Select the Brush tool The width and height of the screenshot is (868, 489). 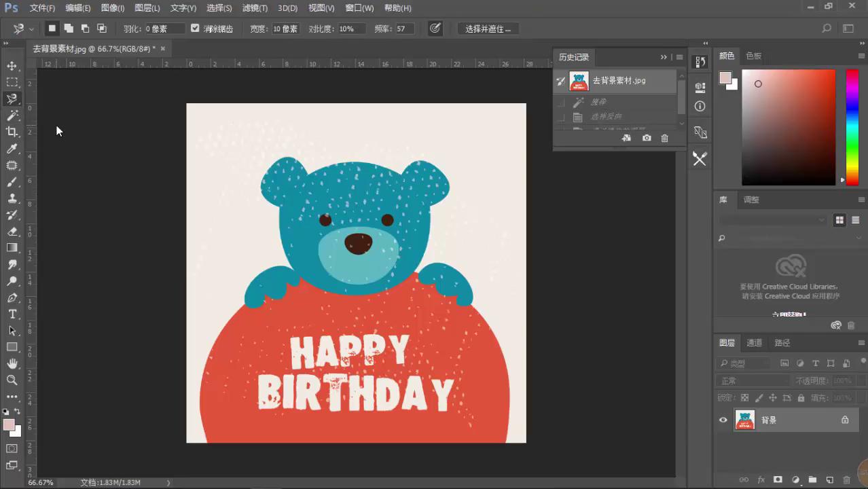(x=12, y=182)
